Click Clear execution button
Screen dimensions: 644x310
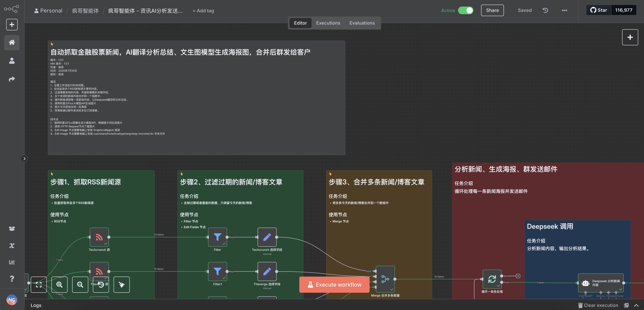coord(598,305)
